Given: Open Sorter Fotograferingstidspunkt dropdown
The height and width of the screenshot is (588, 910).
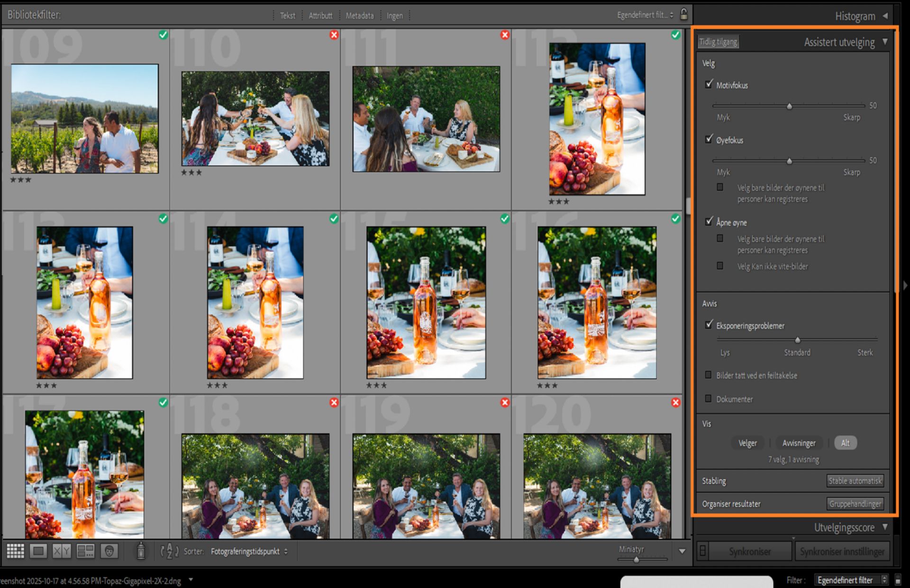Looking at the screenshot, I should click(x=249, y=552).
